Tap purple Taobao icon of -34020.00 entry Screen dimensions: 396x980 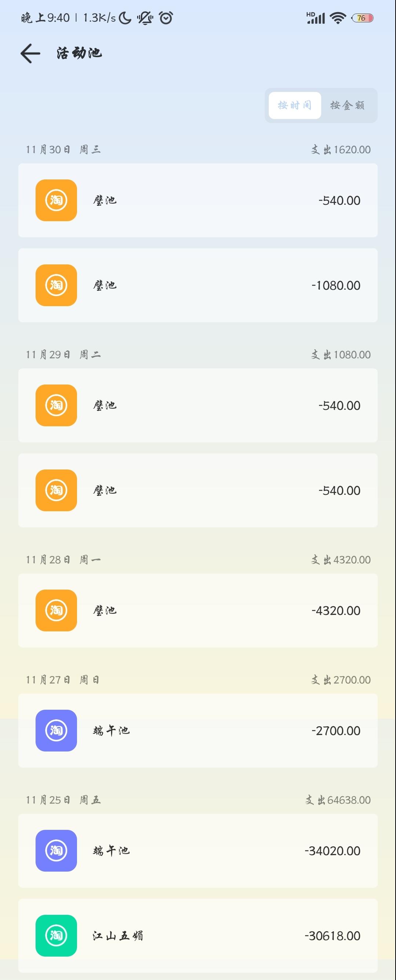click(56, 851)
